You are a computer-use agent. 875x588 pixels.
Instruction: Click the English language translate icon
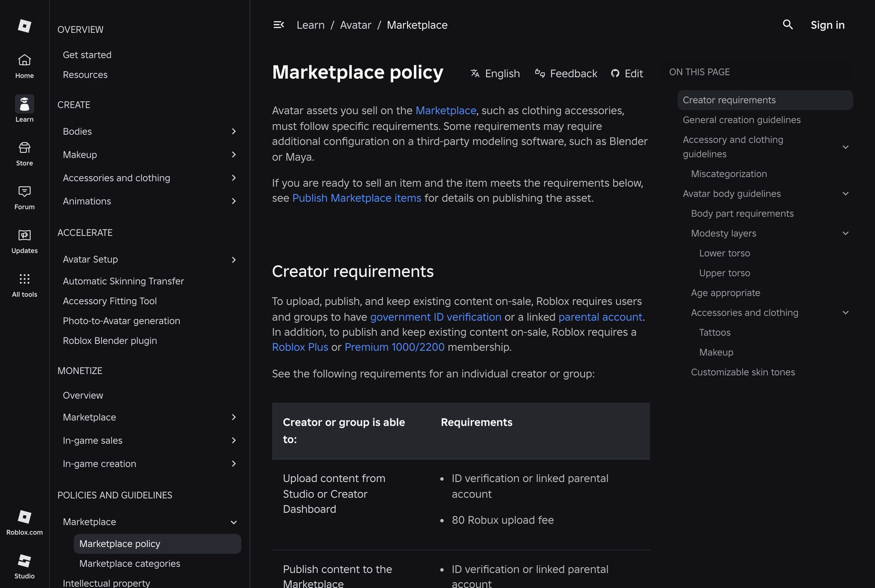coord(475,73)
